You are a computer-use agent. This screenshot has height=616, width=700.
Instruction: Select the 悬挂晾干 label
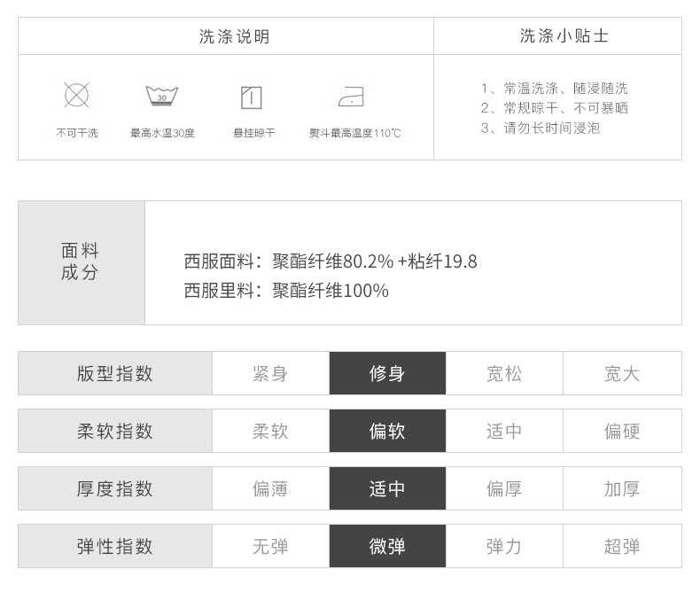(x=254, y=133)
